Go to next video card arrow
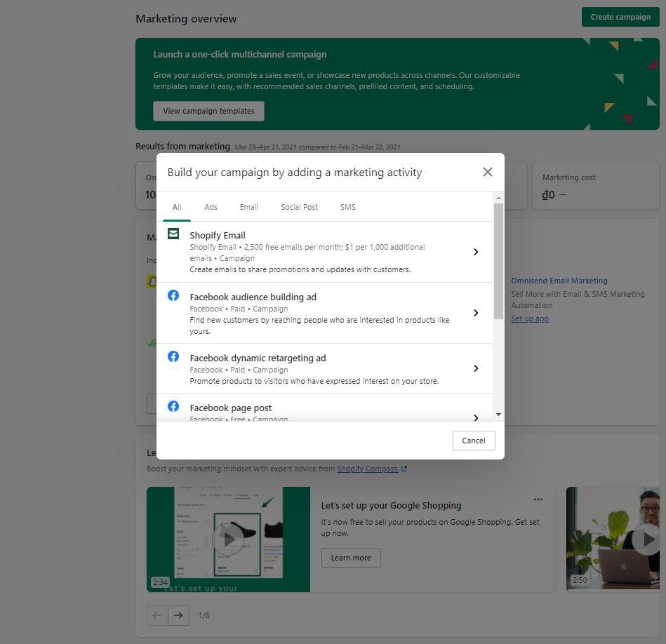The image size is (666, 644). pos(178,615)
